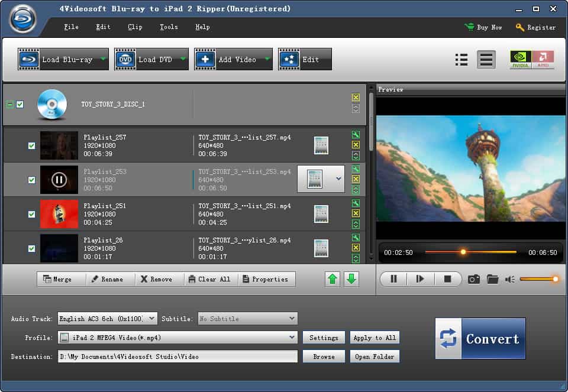Toggle the TOY_STORY_3_DISC_1 disc checkbox

click(20, 104)
